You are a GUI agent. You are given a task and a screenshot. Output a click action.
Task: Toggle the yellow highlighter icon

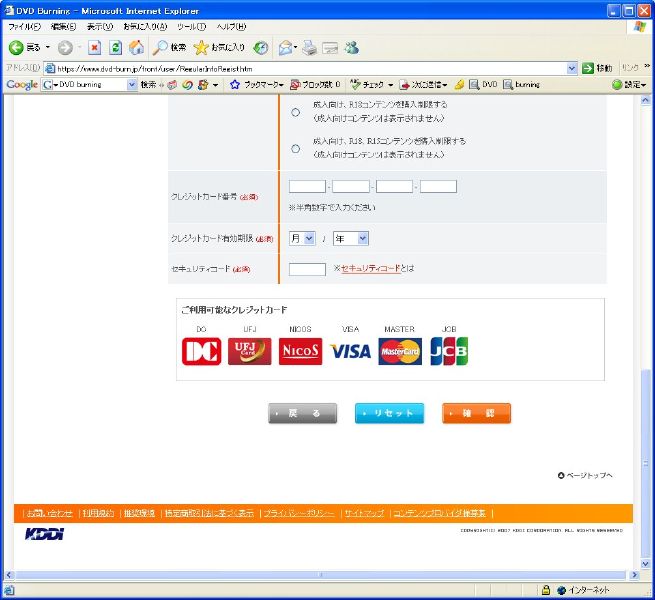(459, 85)
